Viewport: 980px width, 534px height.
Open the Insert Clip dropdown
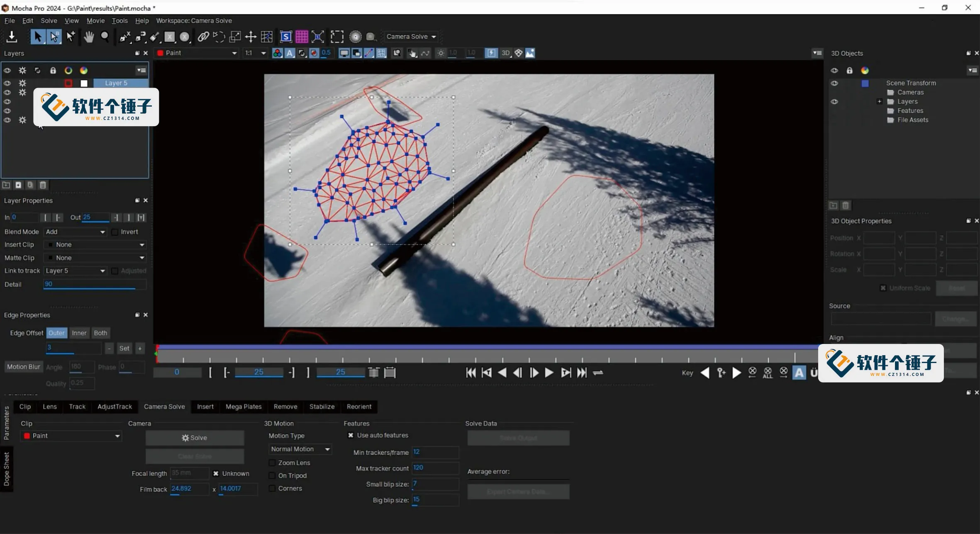(95, 244)
